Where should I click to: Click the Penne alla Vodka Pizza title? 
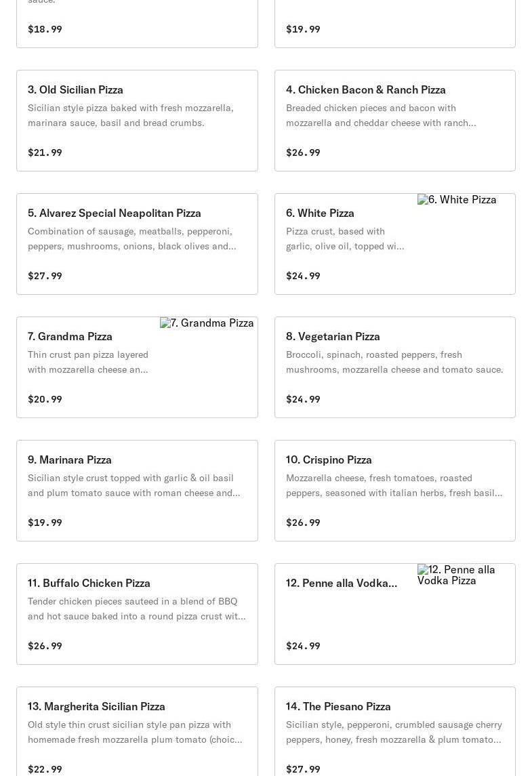click(341, 583)
